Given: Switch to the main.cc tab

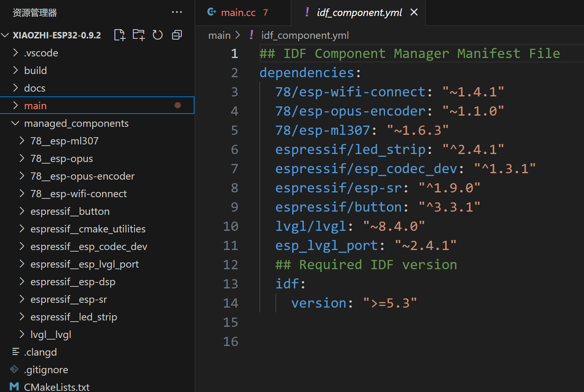Looking at the screenshot, I should [243, 12].
